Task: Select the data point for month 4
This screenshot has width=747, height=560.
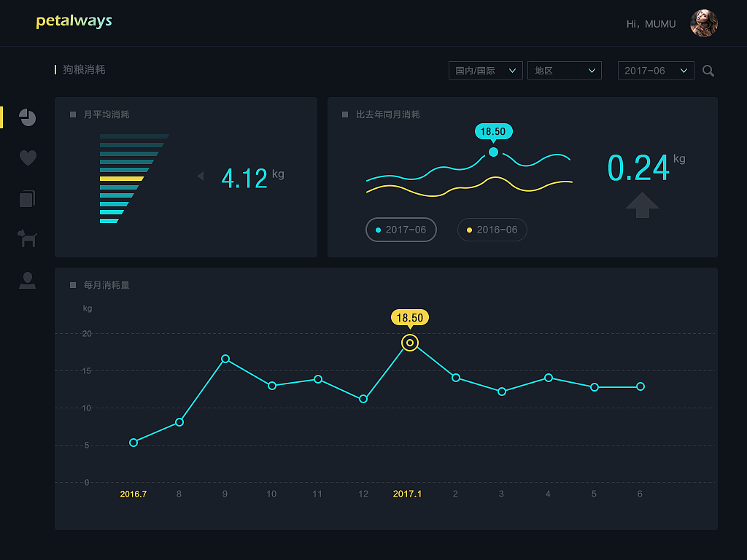Action: [549, 378]
